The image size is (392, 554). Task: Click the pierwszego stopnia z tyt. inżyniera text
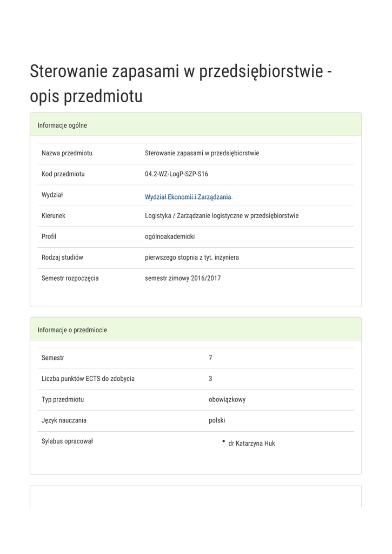pos(192,258)
